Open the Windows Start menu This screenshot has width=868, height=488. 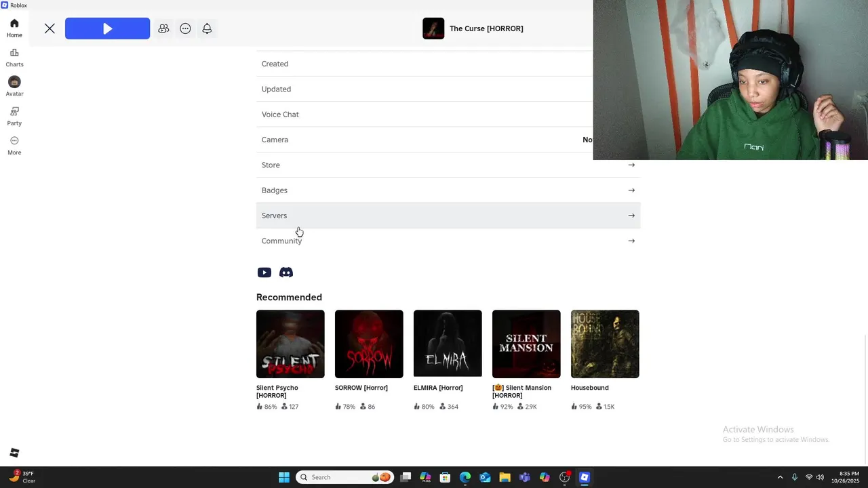[284, 477]
